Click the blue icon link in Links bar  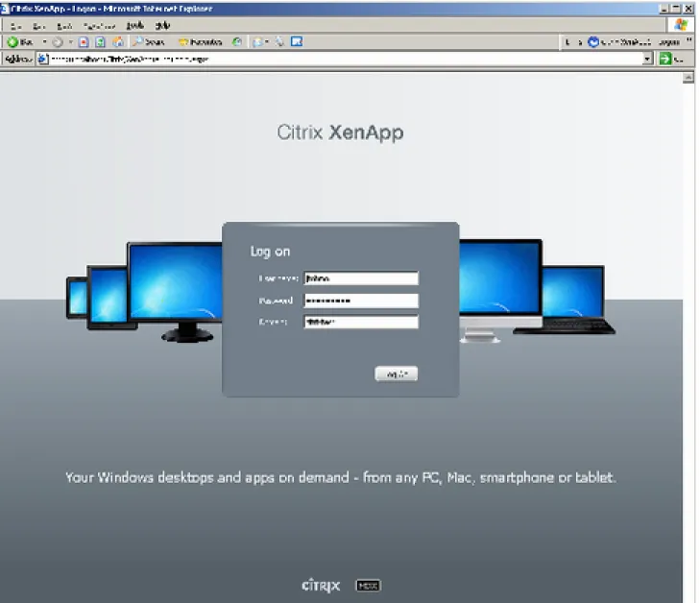coord(593,42)
